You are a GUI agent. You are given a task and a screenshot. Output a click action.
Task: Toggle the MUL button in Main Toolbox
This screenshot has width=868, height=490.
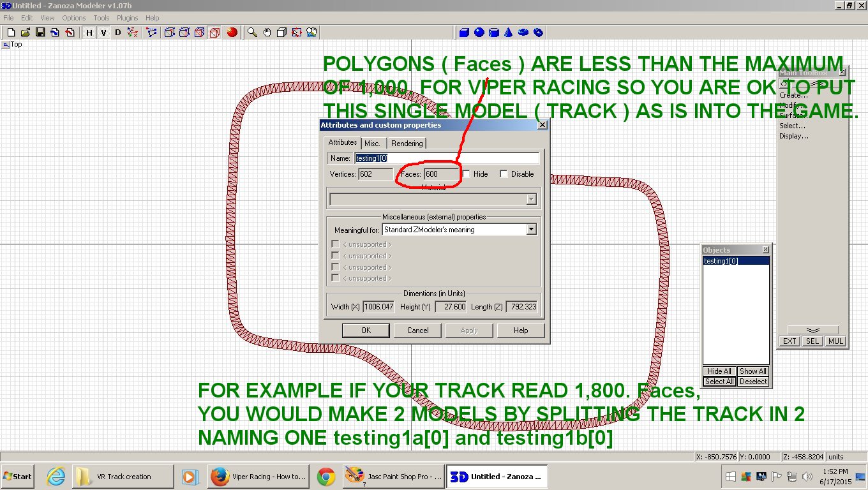[x=835, y=341]
